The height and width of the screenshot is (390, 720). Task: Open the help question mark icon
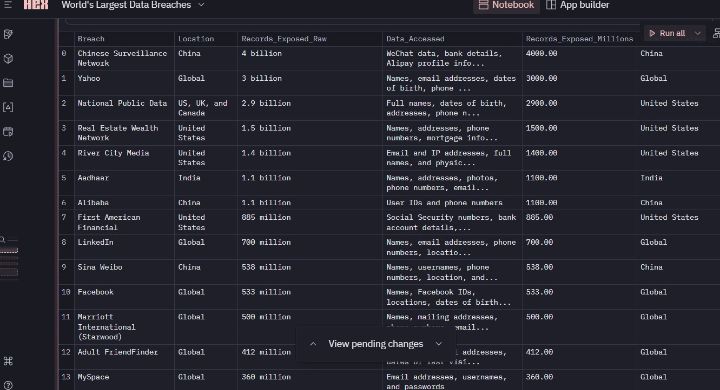pyautogui.click(x=8, y=385)
